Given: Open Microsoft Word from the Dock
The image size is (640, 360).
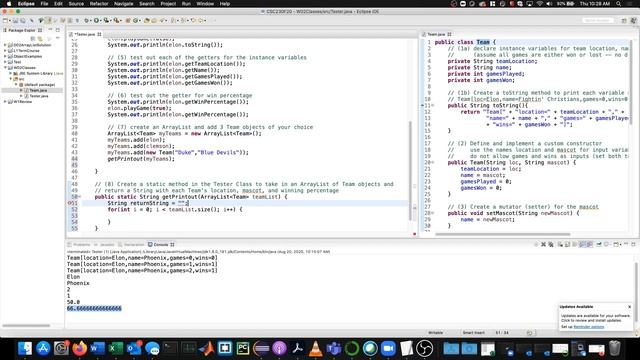Looking at the screenshot, I should pos(98,348).
